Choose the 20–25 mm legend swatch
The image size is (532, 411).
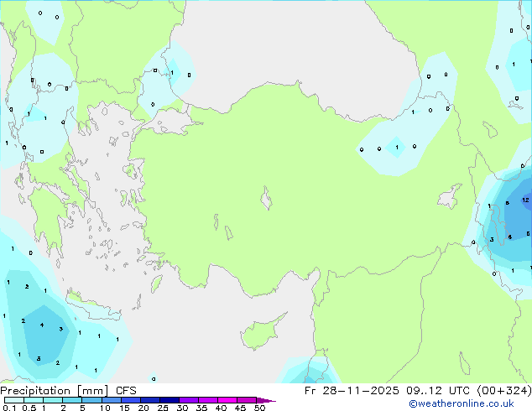[150, 400]
